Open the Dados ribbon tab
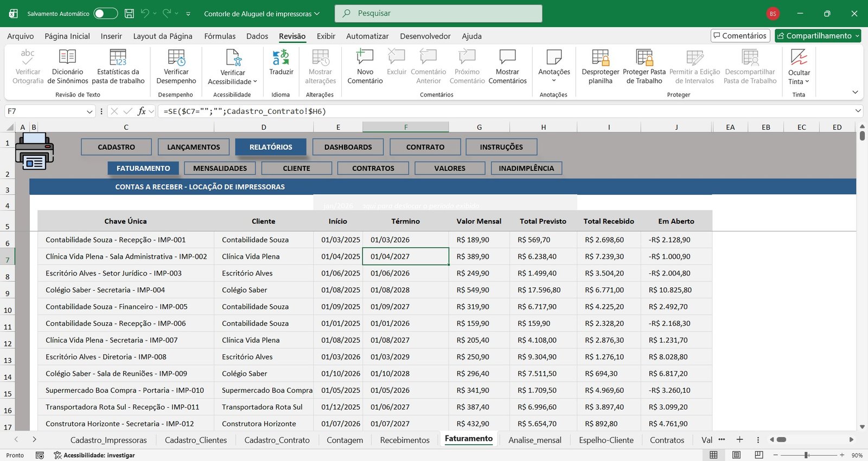 point(257,36)
